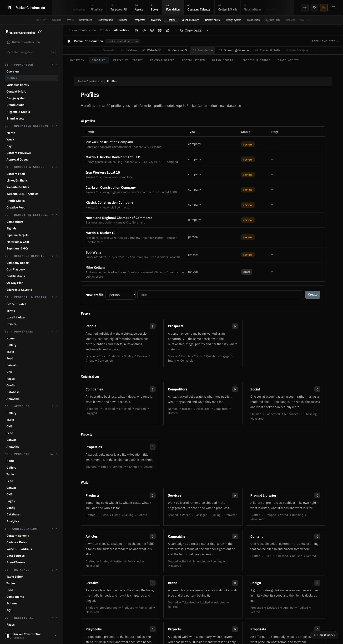Click the How it works play button
This screenshot has height=644, width=343.
[324, 635]
